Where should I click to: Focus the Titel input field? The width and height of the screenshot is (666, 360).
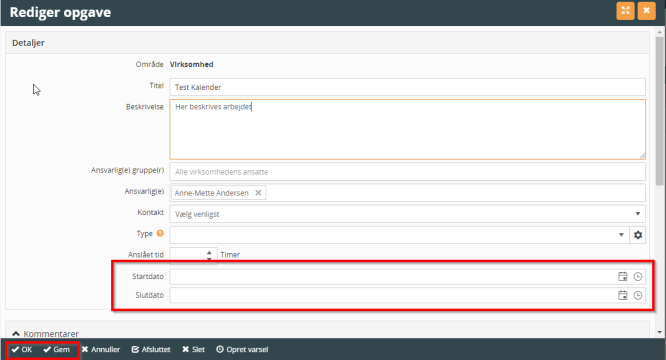(407, 87)
